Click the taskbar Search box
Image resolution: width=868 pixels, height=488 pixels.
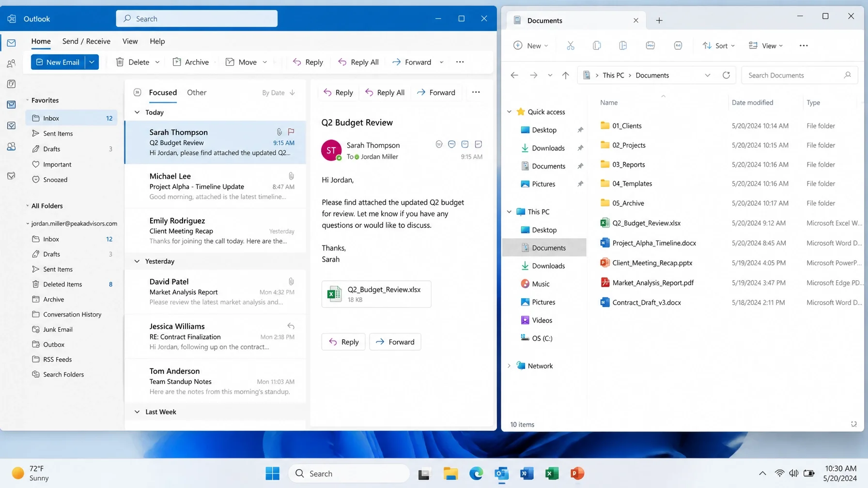coord(349,473)
